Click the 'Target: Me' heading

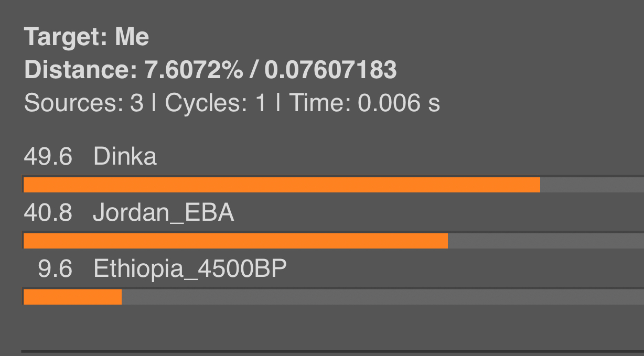coord(87,37)
